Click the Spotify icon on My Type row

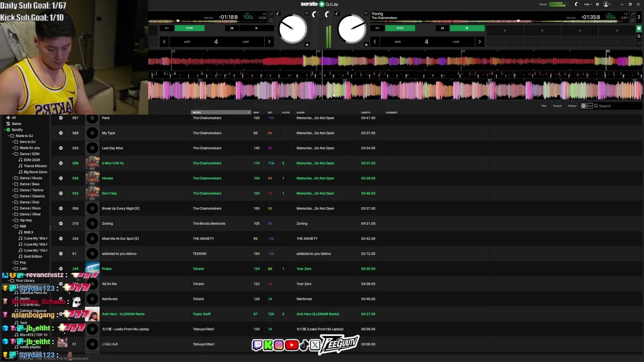[x=61, y=133]
